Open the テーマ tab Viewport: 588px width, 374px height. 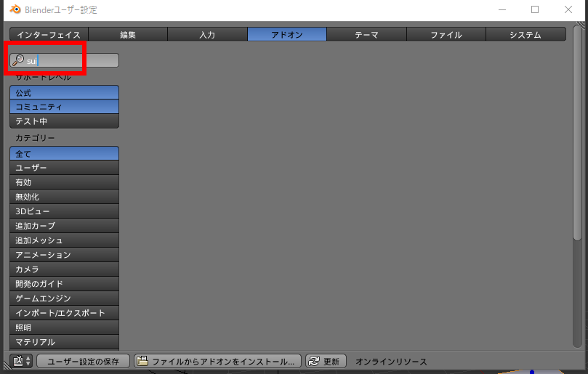click(x=366, y=34)
